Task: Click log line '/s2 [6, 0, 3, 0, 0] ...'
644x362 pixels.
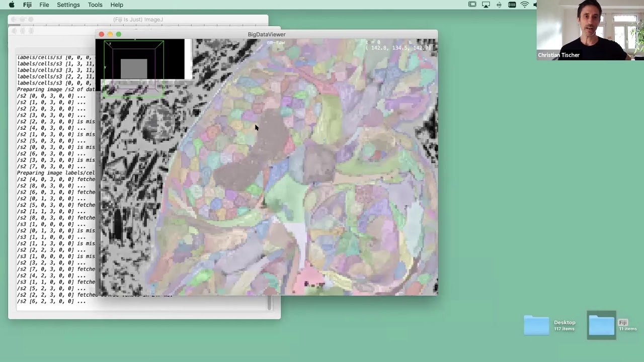Action: point(51,154)
